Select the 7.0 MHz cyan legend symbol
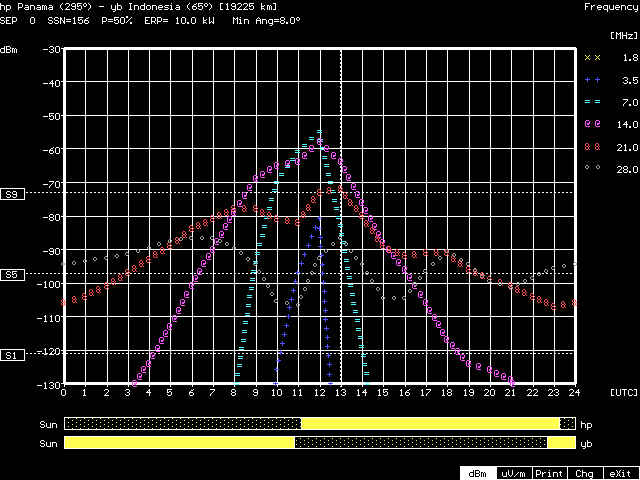 coord(592,102)
